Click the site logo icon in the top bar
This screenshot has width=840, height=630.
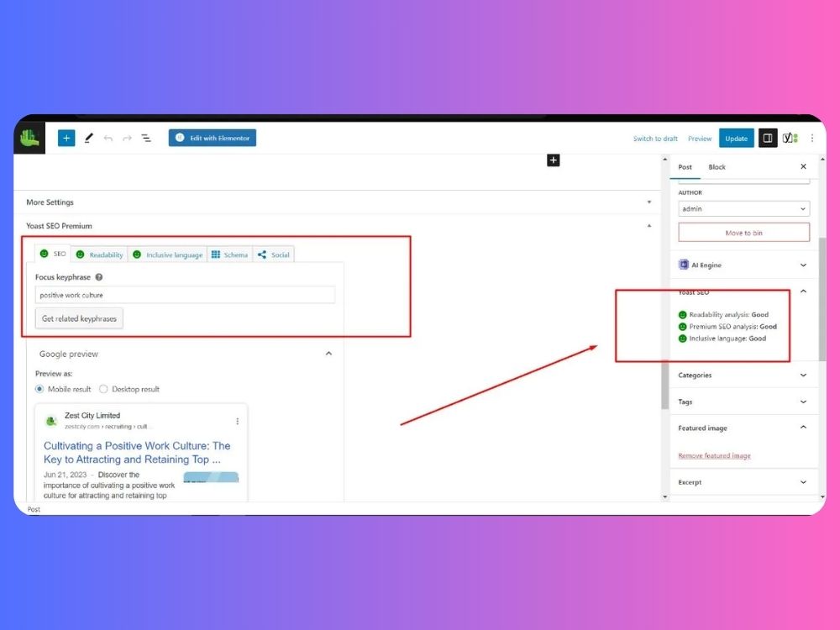(29, 139)
